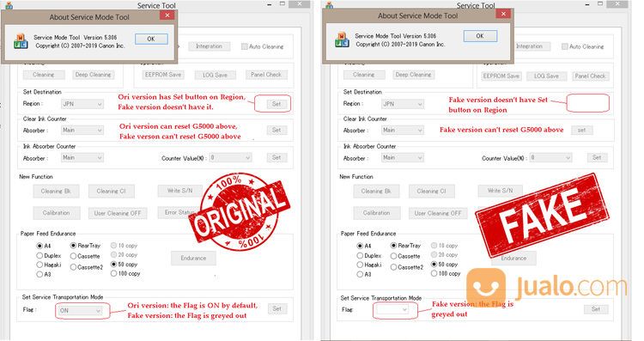Click Set button for Region in left window

click(x=276, y=104)
